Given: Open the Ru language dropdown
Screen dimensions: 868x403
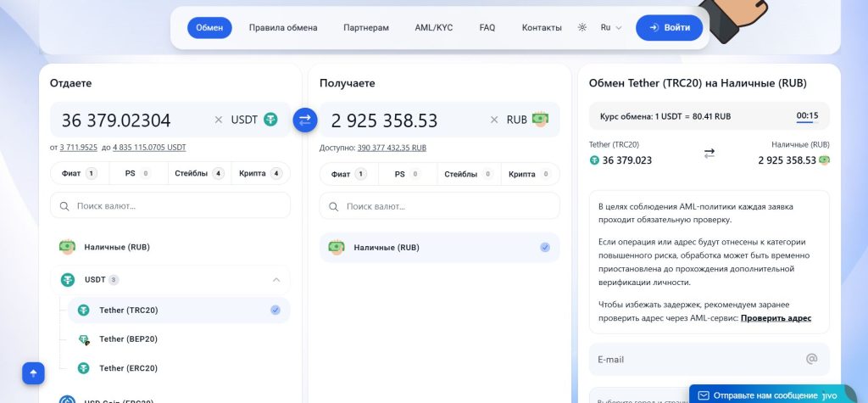Looking at the screenshot, I should coord(611,28).
